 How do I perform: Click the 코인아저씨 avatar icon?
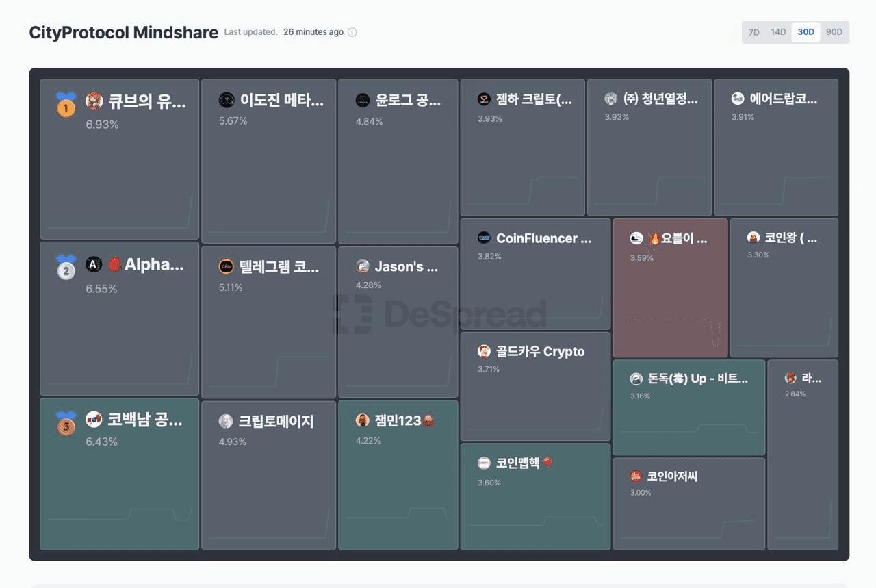tap(636, 476)
